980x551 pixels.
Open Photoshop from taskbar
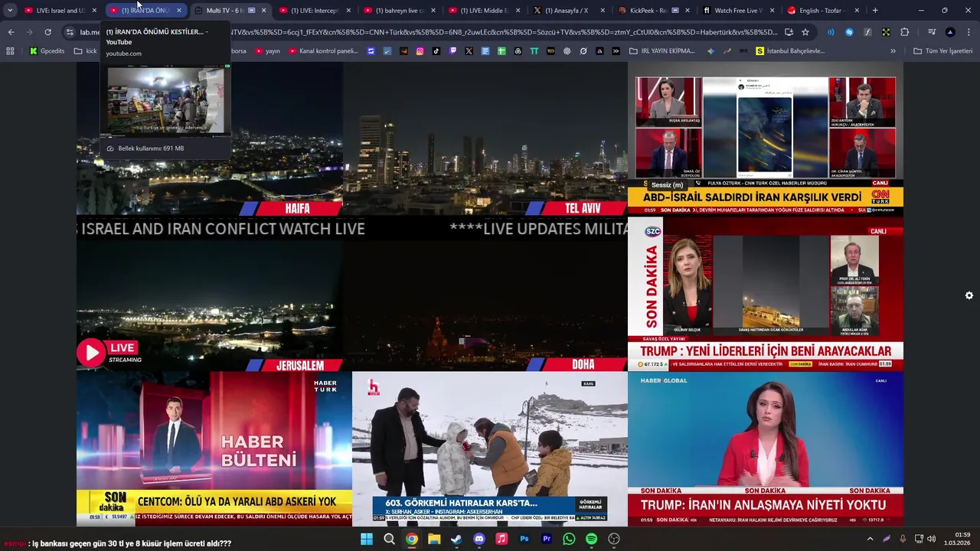coord(524,539)
